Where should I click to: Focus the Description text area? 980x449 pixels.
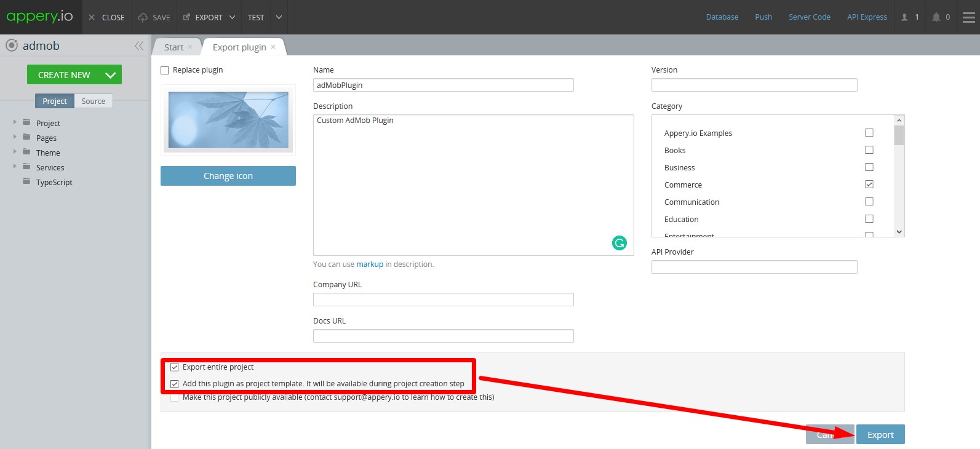(x=473, y=185)
